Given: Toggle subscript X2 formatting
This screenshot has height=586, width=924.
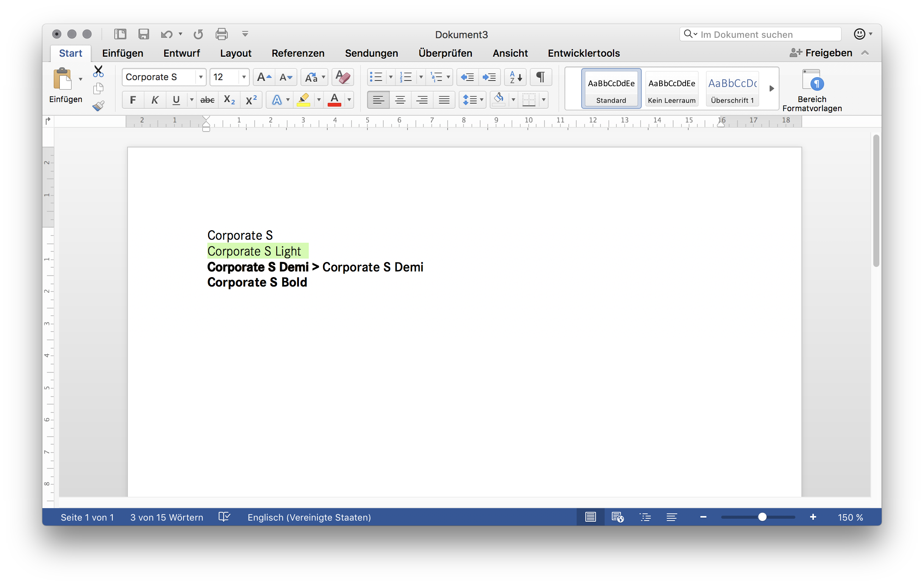Looking at the screenshot, I should (x=229, y=100).
